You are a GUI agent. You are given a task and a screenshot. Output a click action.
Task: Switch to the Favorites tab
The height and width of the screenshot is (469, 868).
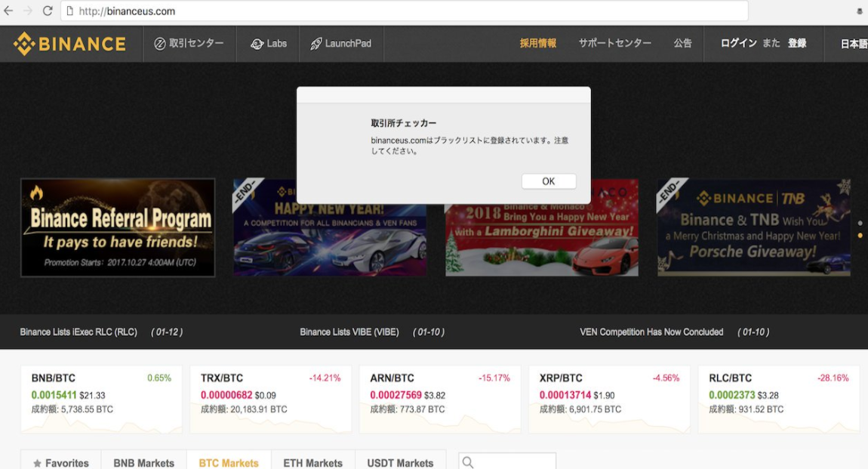[x=61, y=461]
